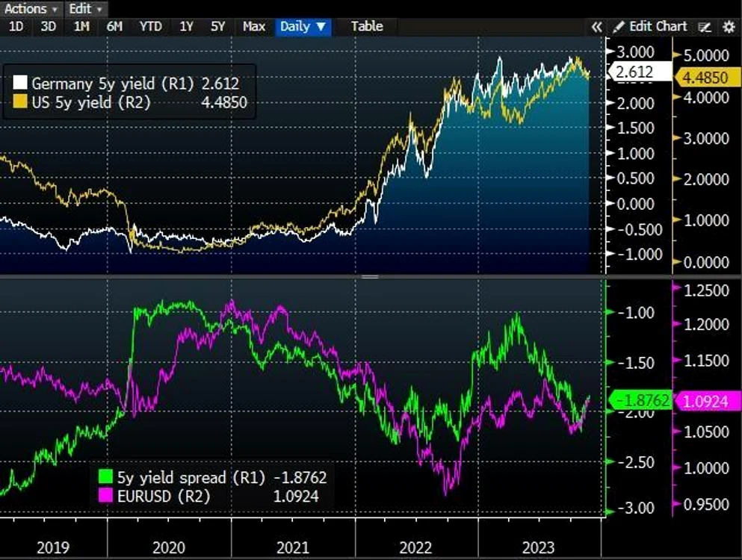Viewport: 742px width, 560px height.
Task: Switch to the Max time range
Action: pyautogui.click(x=253, y=26)
